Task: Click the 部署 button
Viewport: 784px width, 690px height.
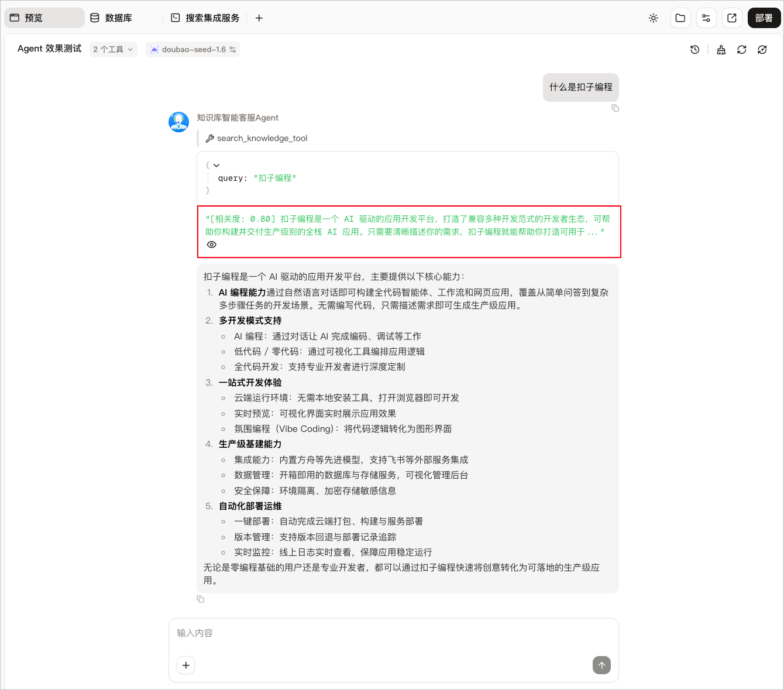Action: [764, 18]
